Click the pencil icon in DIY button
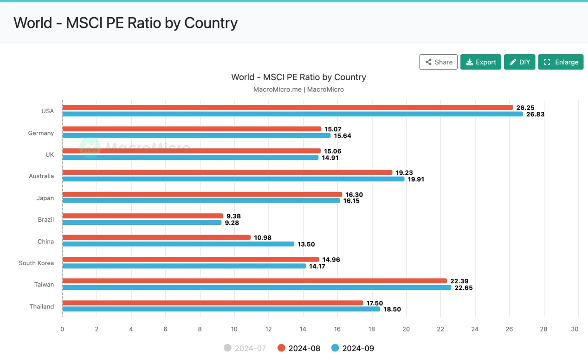The image size is (588, 364). [513, 62]
